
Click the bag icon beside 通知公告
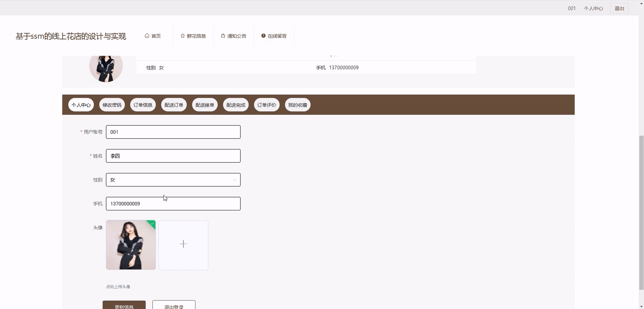click(223, 36)
